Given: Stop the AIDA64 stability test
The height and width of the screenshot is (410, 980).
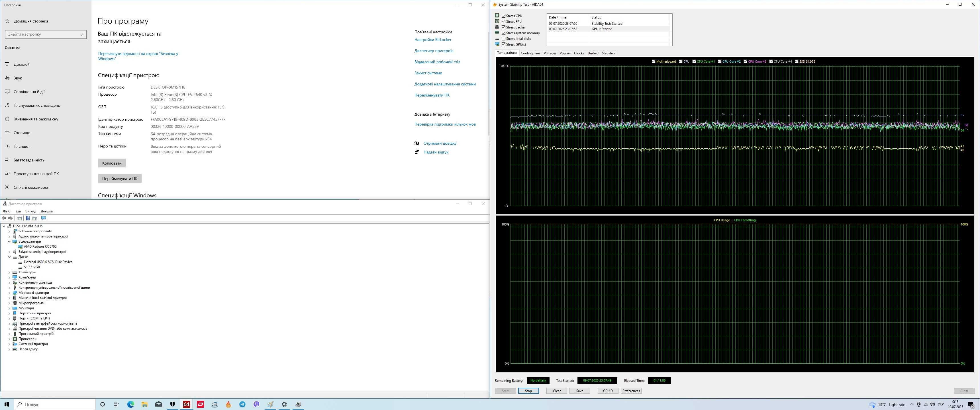Looking at the screenshot, I should coord(528,391).
